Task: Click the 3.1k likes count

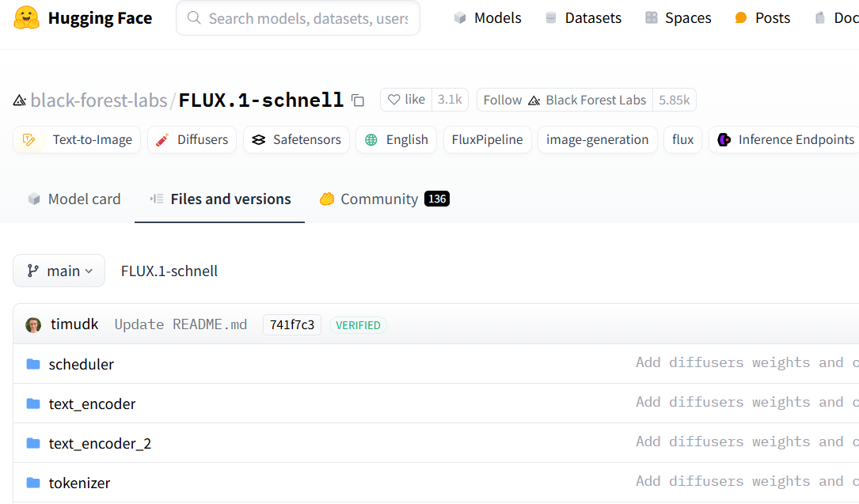Action: click(450, 100)
